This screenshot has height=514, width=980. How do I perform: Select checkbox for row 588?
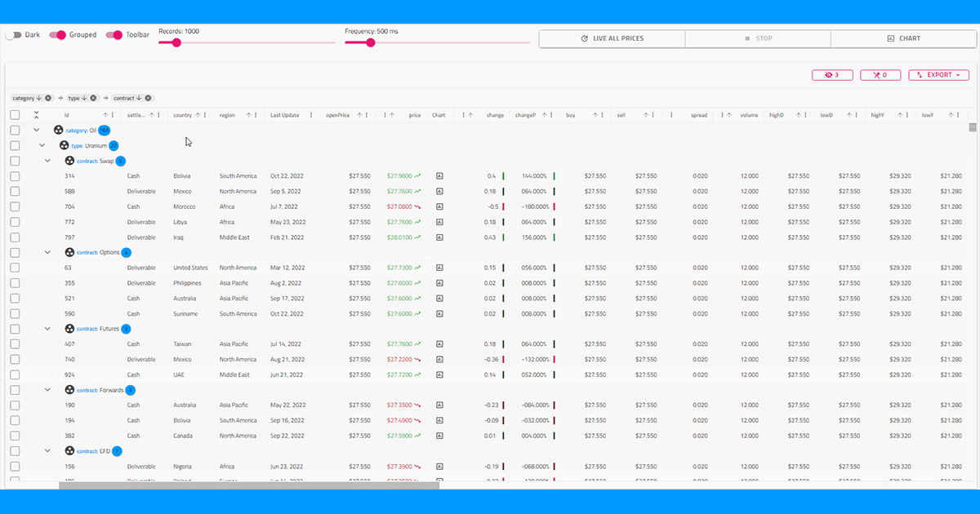15,191
